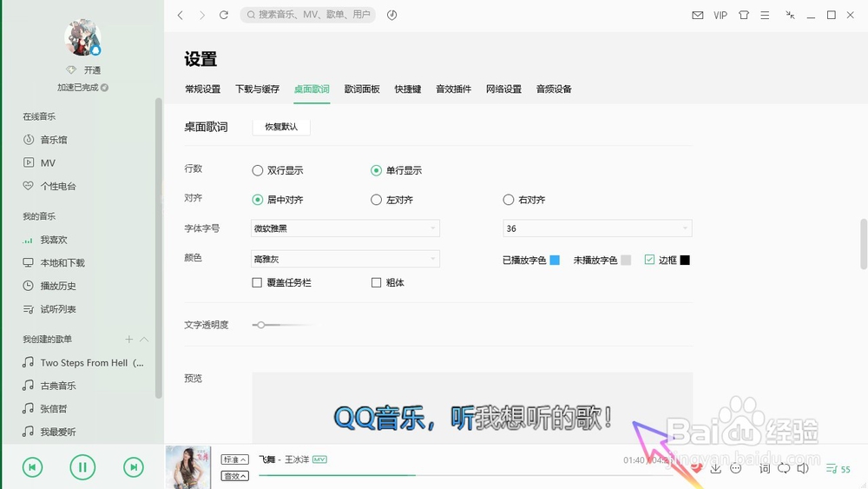Open the mail messages icon

click(x=698, y=16)
